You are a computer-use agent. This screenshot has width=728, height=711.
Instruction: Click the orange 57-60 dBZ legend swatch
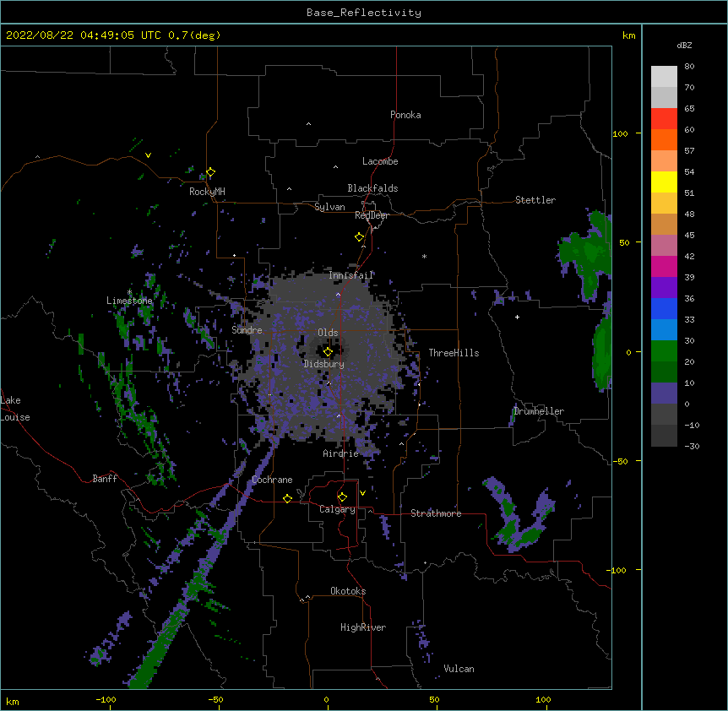(x=664, y=139)
